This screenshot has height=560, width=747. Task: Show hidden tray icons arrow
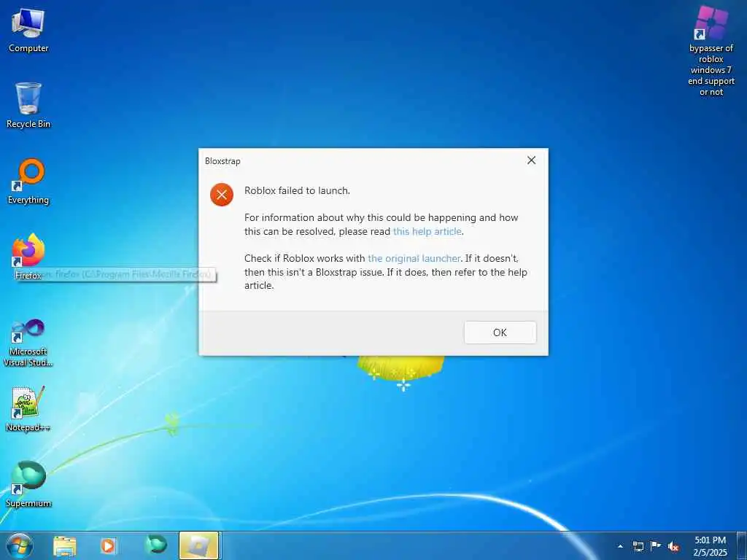click(x=620, y=546)
